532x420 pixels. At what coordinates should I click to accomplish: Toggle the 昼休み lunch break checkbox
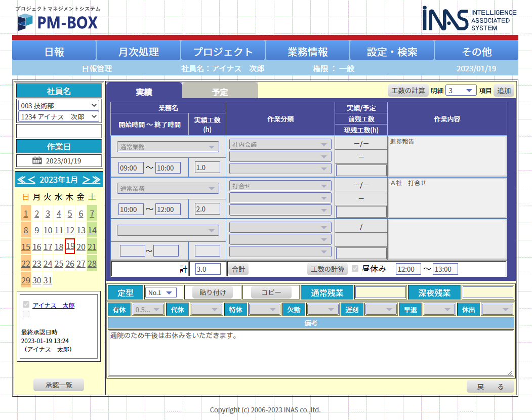[355, 269]
